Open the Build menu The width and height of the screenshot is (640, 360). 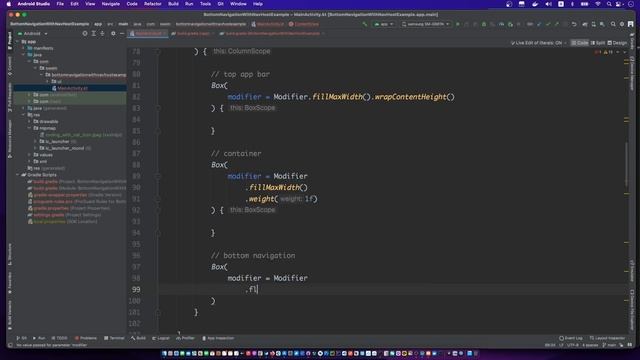173,4
